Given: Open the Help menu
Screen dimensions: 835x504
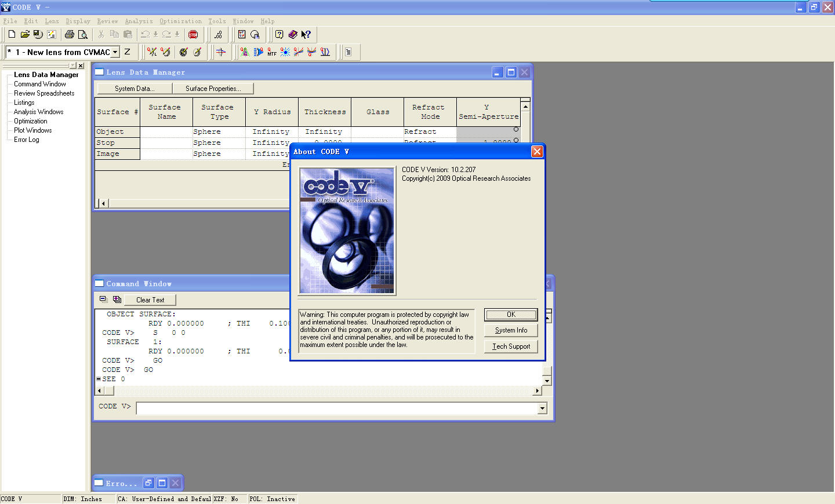Looking at the screenshot, I should [x=267, y=21].
